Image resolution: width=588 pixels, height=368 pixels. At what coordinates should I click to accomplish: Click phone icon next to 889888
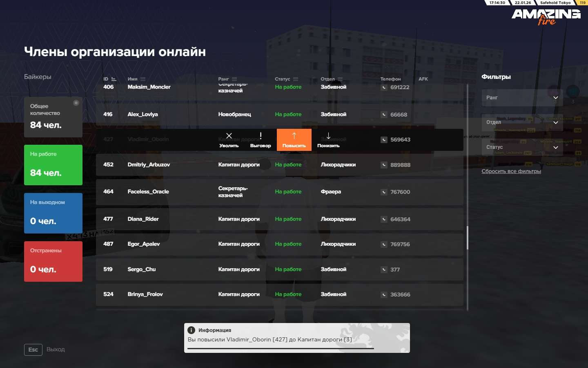point(384,165)
